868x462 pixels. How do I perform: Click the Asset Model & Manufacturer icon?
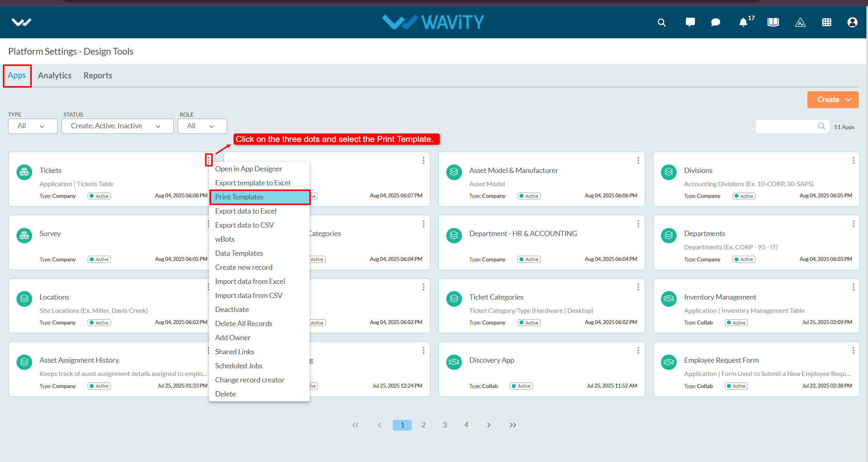pos(454,172)
